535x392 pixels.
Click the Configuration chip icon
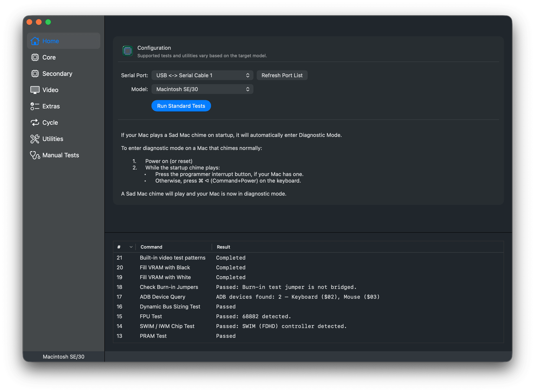pyautogui.click(x=127, y=51)
